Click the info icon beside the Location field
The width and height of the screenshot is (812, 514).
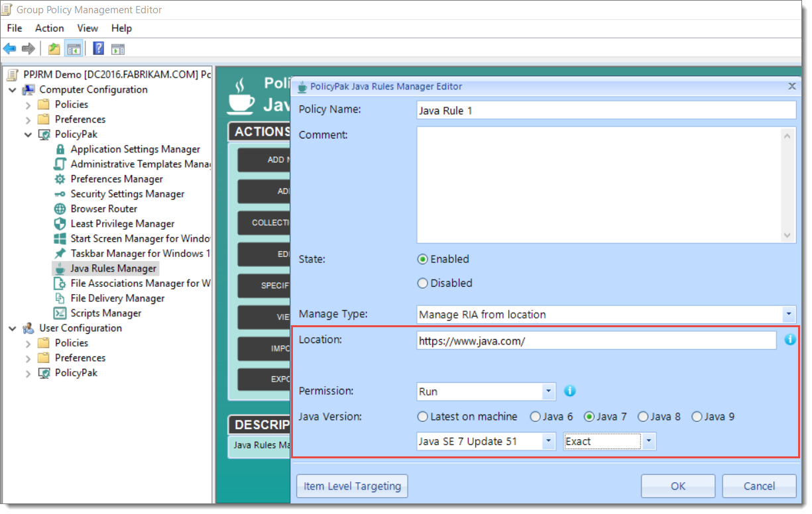click(790, 340)
